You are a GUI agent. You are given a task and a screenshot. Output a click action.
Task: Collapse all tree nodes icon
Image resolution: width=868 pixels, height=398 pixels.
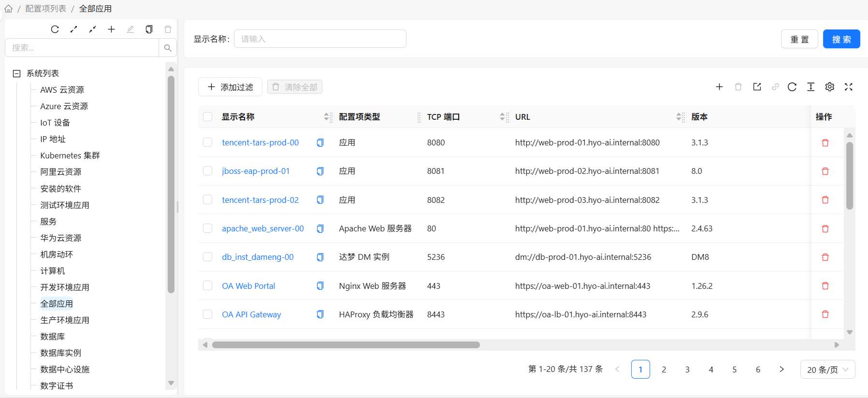coord(92,29)
